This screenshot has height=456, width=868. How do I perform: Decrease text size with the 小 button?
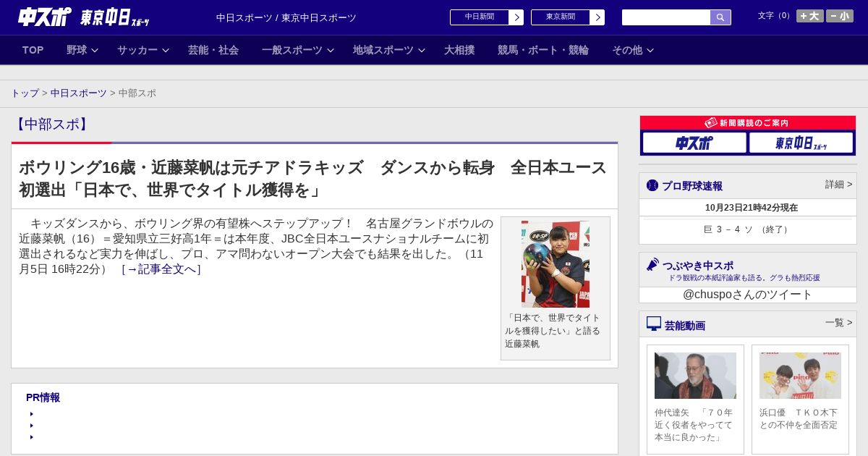point(840,16)
